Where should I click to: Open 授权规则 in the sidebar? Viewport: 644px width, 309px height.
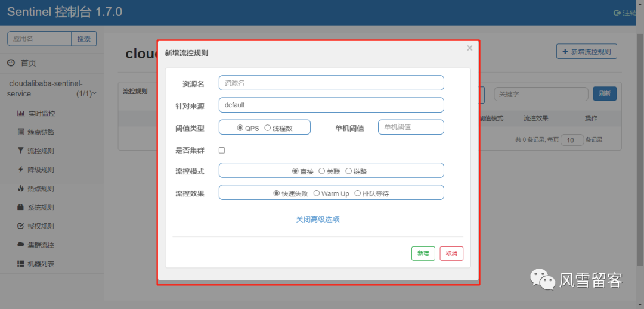point(41,227)
